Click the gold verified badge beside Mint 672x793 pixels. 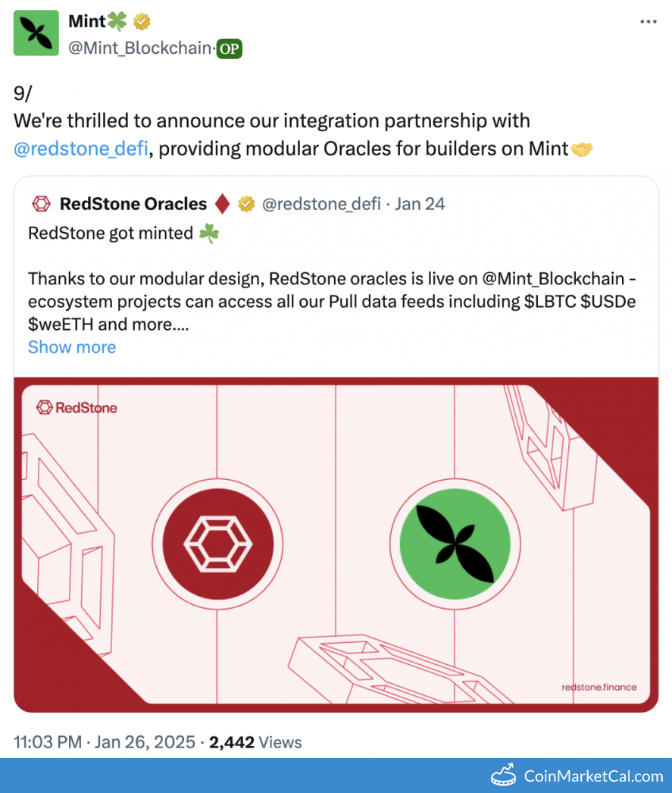coord(142,21)
